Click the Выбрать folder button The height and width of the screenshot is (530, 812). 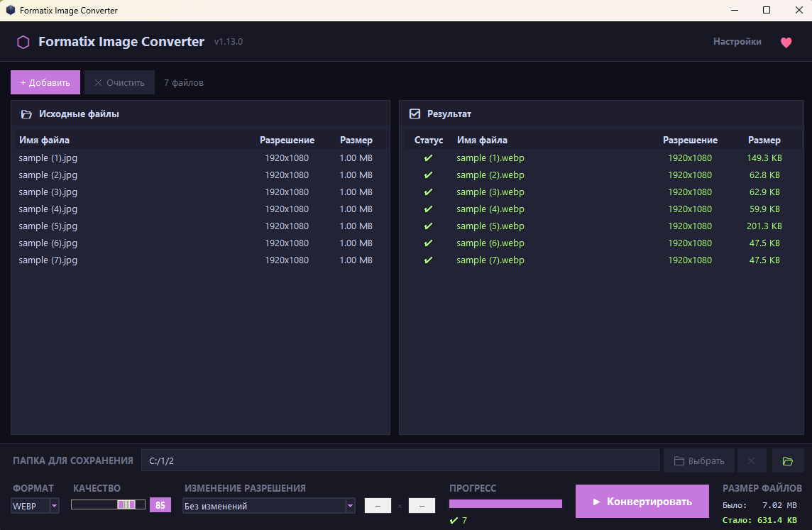pos(699,460)
